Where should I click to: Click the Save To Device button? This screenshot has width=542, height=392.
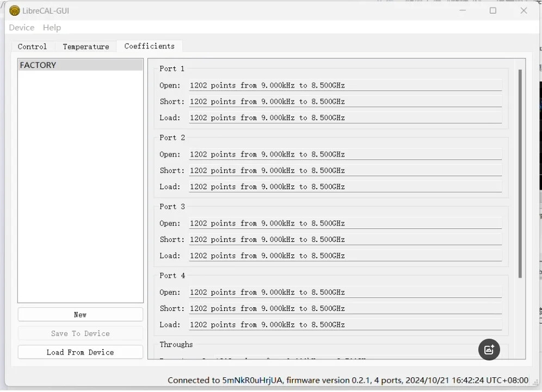point(80,333)
